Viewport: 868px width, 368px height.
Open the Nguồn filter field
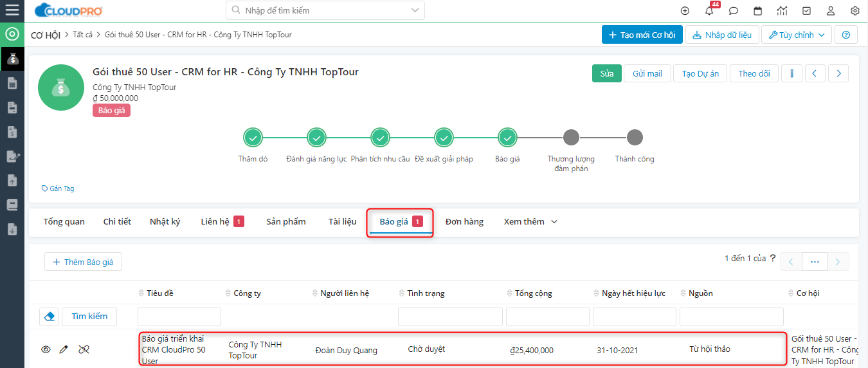732,317
